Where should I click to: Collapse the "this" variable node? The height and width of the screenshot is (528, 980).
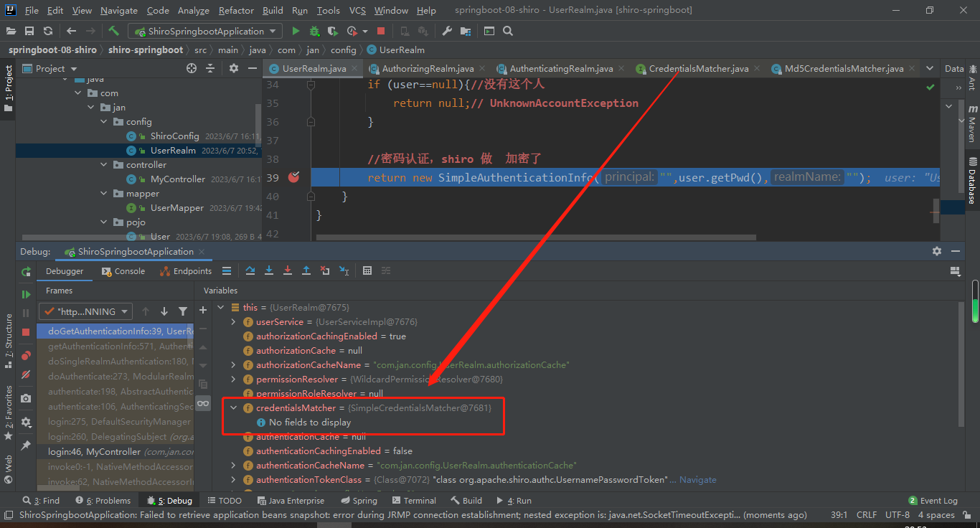220,307
